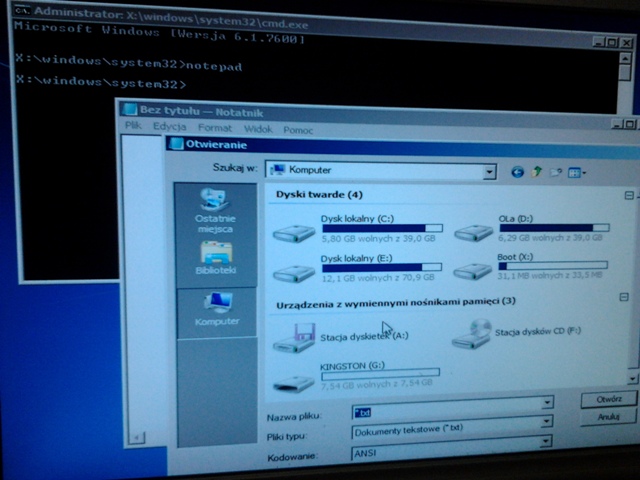640x480 pixels.
Task: Open the Widok menu in Notatnik
Action: click(258, 129)
